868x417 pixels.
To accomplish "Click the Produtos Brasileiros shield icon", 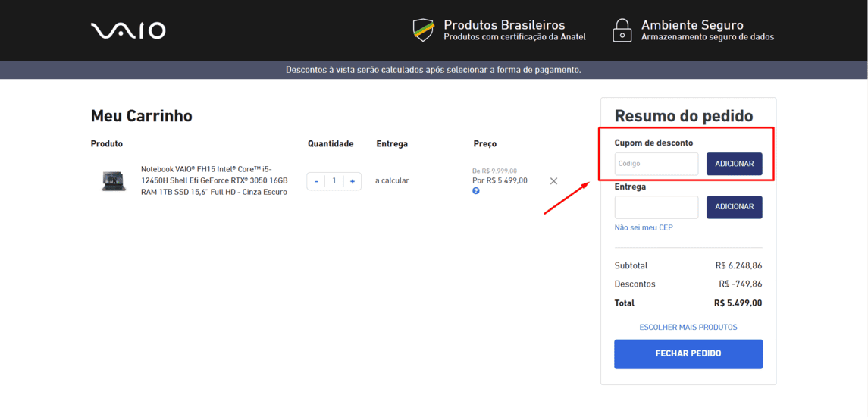I will [x=424, y=30].
